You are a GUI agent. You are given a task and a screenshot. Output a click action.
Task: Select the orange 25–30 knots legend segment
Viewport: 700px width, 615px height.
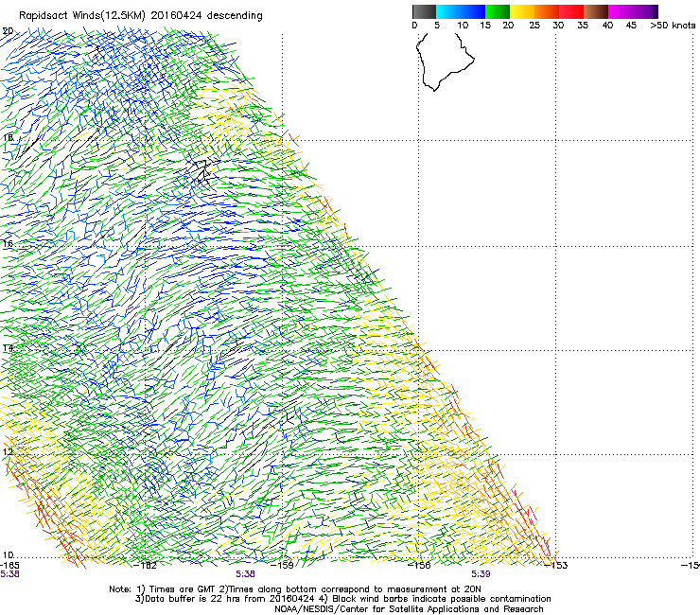point(547,11)
